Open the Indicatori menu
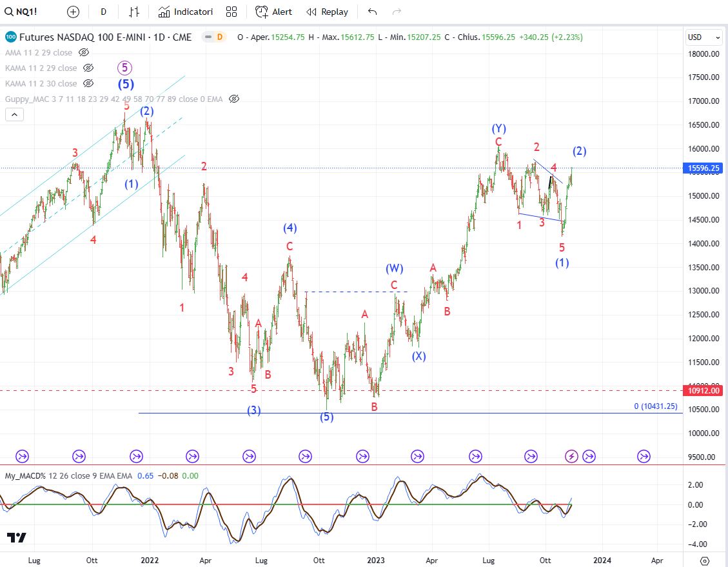This screenshot has width=728, height=567. 185,12
